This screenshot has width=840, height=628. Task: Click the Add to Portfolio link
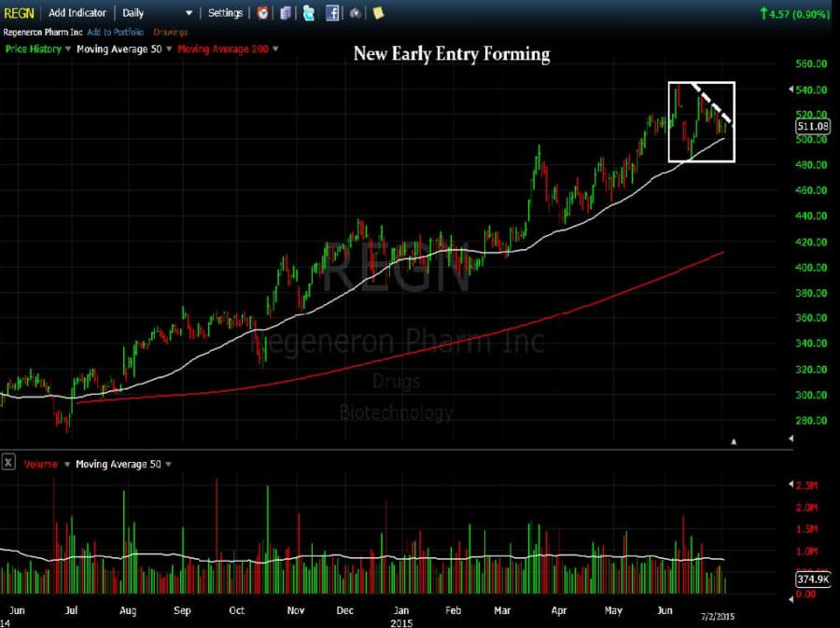(x=115, y=32)
